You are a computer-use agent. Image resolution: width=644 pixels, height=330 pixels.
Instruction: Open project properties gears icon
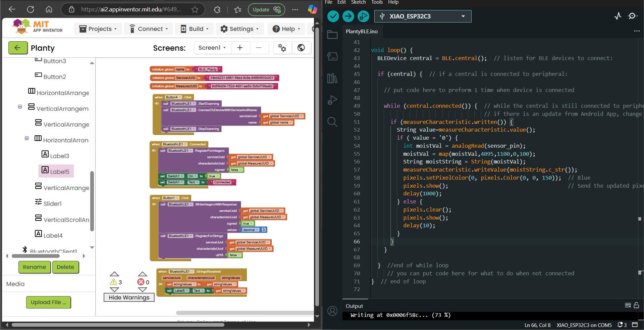(x=282, y=48)
